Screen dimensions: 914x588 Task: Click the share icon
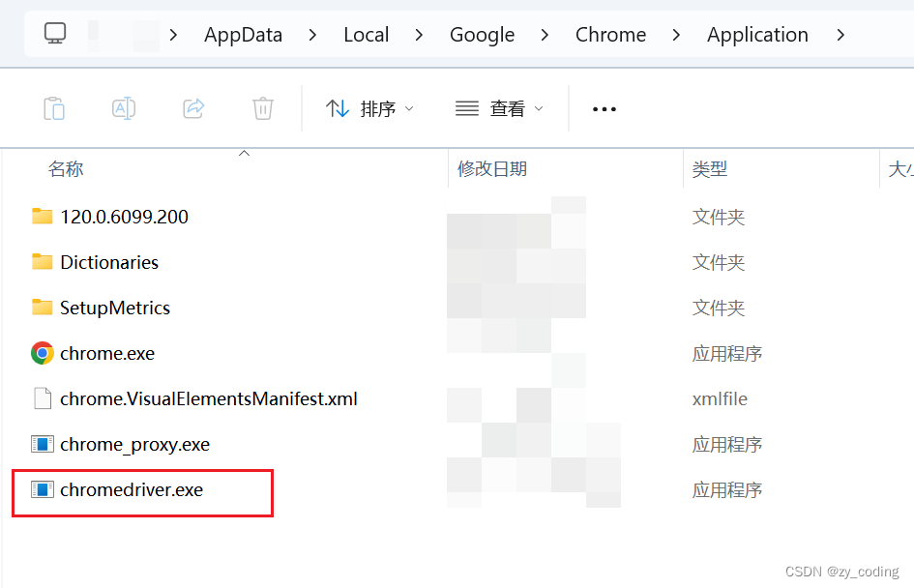[x=192, y=108]
